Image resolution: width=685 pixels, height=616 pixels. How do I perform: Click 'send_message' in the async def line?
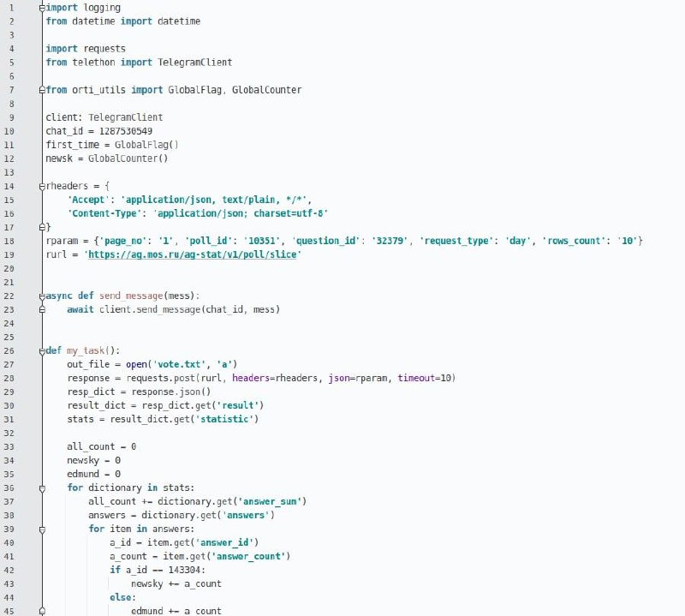click(131, 296)
